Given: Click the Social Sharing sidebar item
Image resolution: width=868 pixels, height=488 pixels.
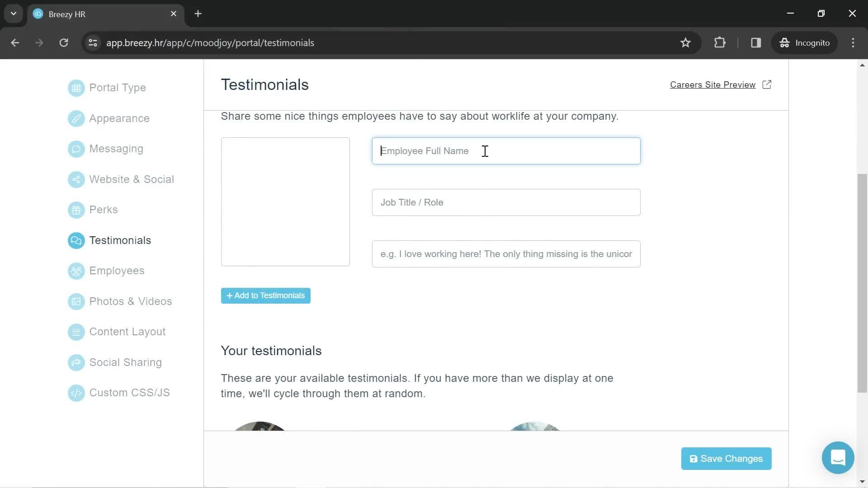Looking at the screenshot, I should click(x=126, y=362).
